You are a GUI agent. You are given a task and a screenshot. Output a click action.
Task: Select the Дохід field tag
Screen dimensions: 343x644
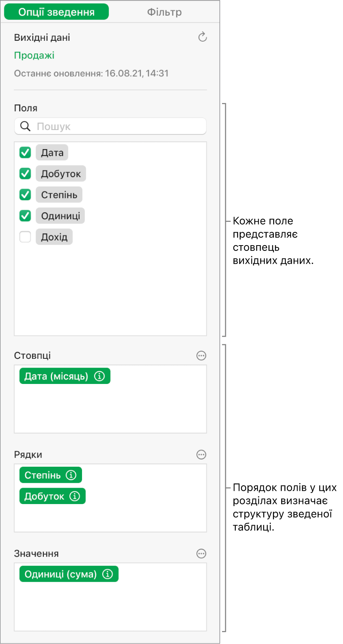point(54,237)
